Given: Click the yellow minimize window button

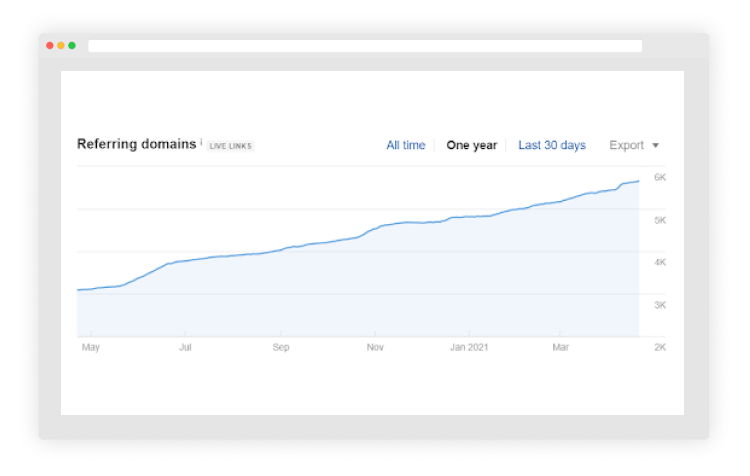Looking at the screenshot, I should coord(61,46).
